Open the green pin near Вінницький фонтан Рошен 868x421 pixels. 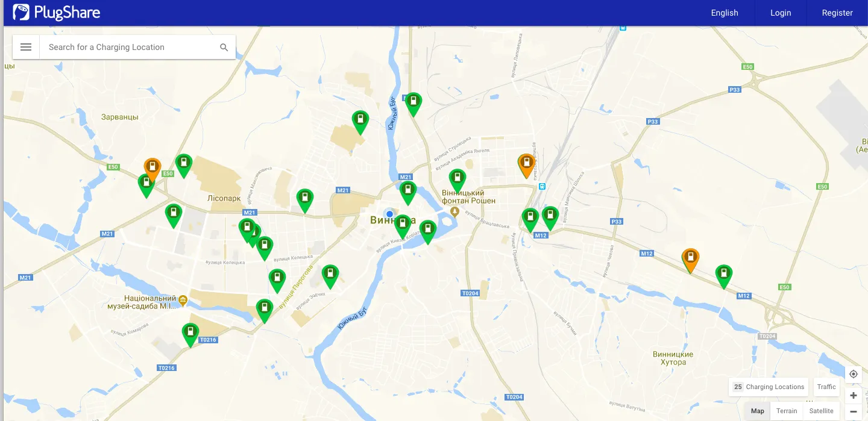(458, 180)
